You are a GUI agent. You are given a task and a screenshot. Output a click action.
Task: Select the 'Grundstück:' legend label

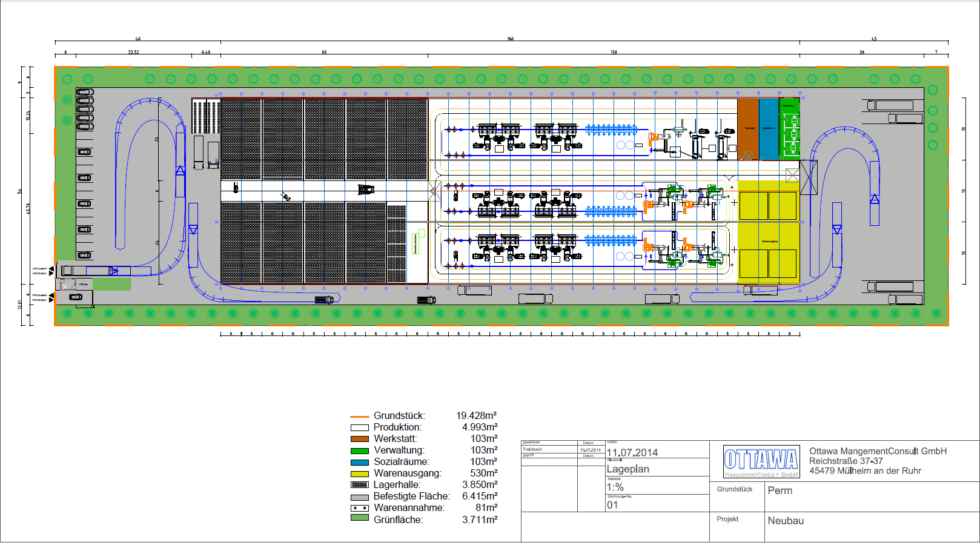[x=399, y=416]
